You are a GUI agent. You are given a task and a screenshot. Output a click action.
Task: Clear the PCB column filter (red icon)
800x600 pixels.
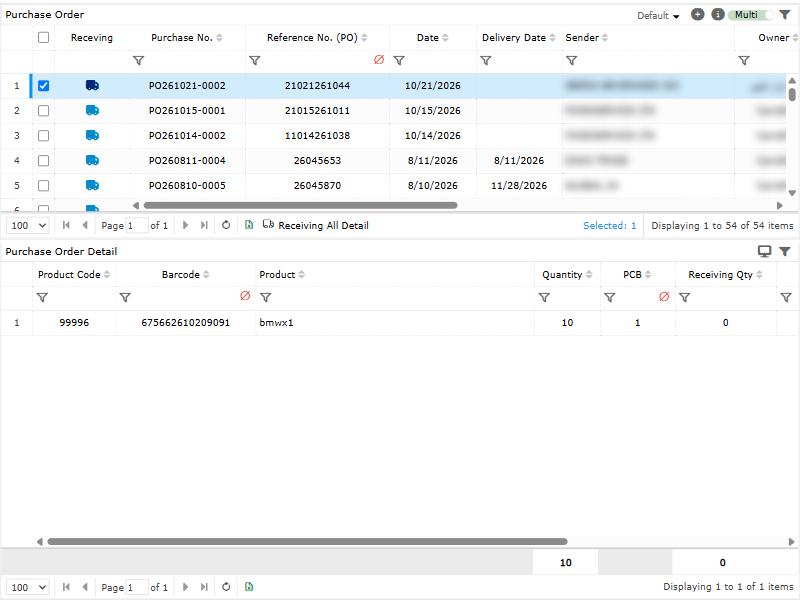664,296
